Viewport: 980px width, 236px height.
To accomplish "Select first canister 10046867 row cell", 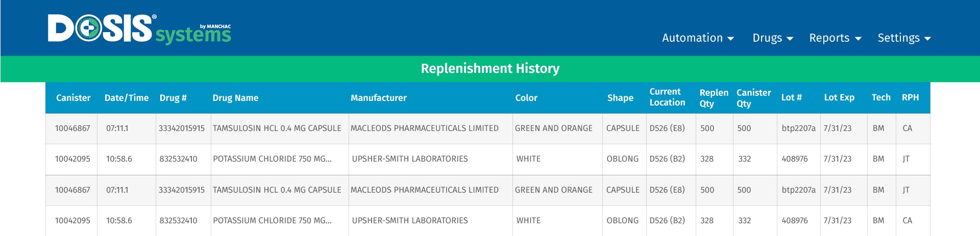I will 72,128.
